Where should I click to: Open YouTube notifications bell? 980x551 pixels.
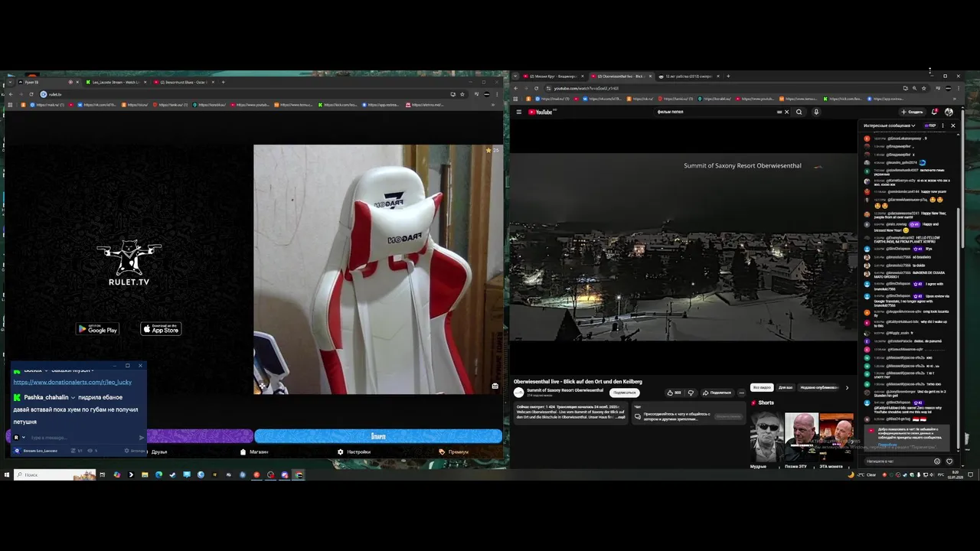[x=935, y=112]
